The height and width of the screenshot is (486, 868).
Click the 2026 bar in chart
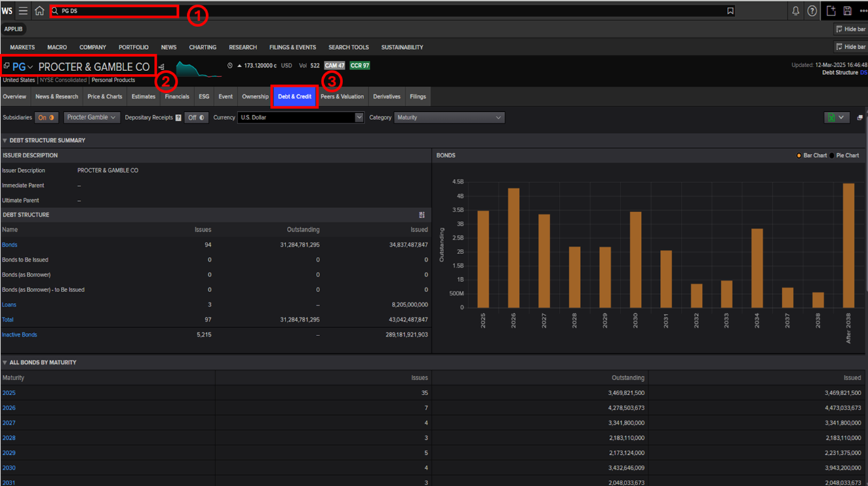click(x=513, y=248)
